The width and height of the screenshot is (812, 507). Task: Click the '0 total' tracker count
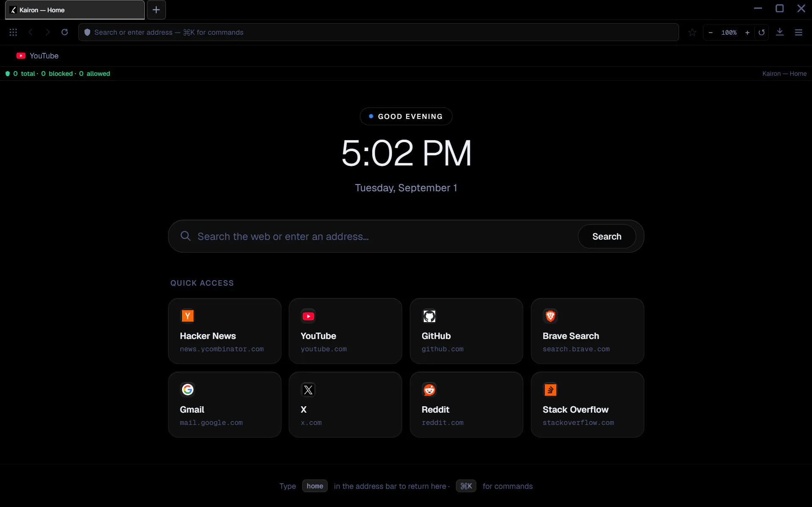(24, 74)
